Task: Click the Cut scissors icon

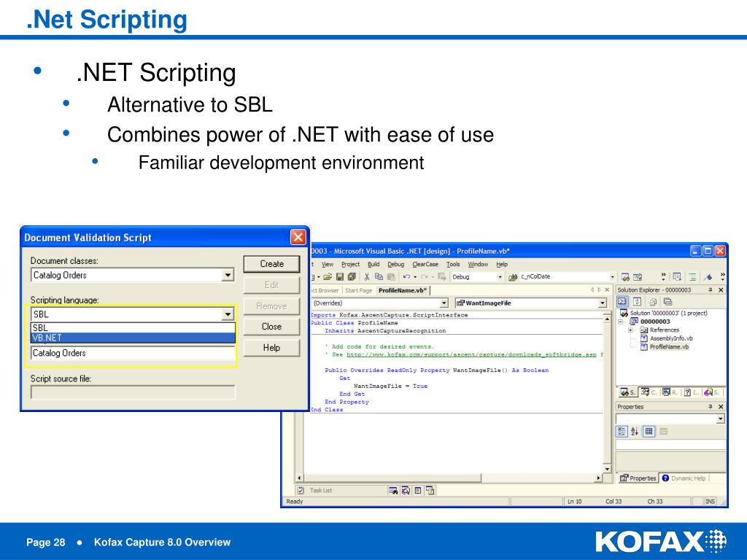Action: pos(367,276)
